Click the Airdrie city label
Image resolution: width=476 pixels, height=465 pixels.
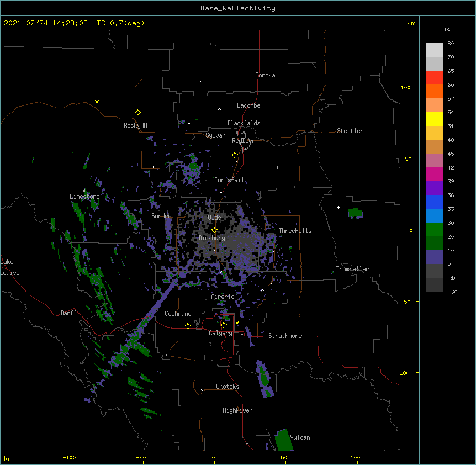[223, 297]
